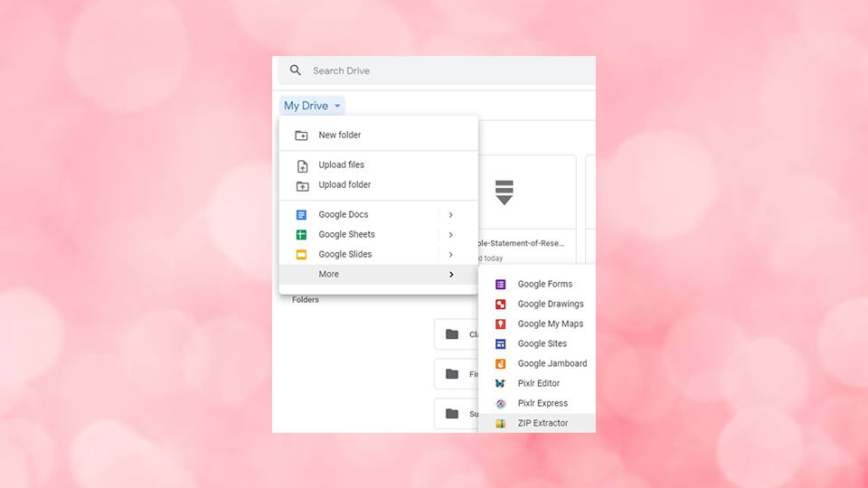The width and height of the screenshot is (868, 488).
Task: Create a new Google Slides presentation
Action: click(x=378, y=255)
